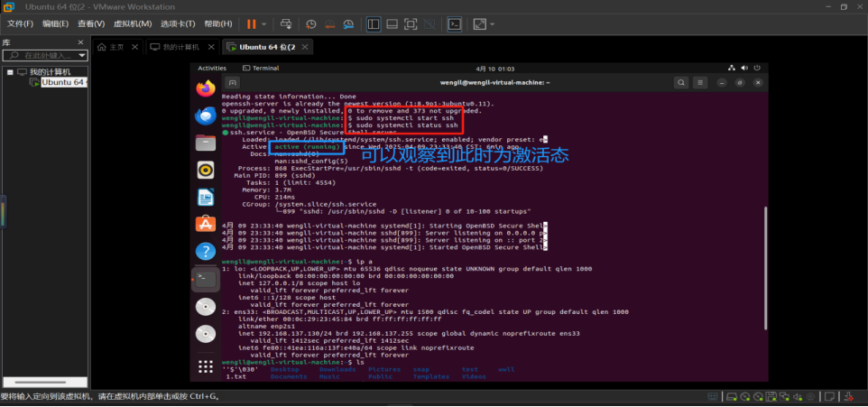This screenshot has width=868, height=407.
Task: Open the stretch display dropdown arrow
Action: click(492, 24)
